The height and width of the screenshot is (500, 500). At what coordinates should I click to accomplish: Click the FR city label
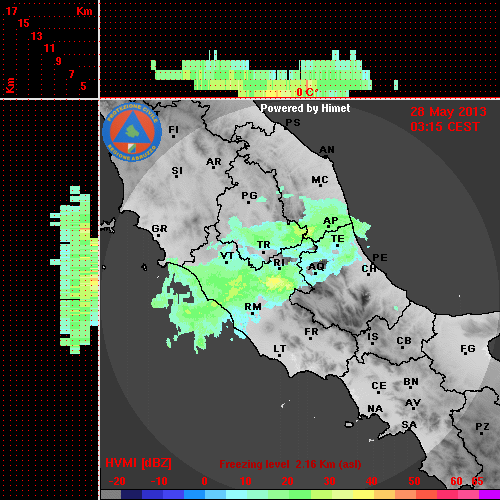coord(311,333)
